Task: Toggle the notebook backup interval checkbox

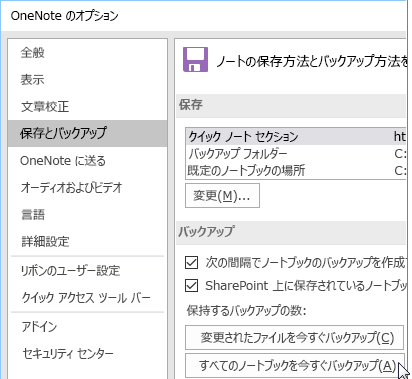Action: point(191,263)
